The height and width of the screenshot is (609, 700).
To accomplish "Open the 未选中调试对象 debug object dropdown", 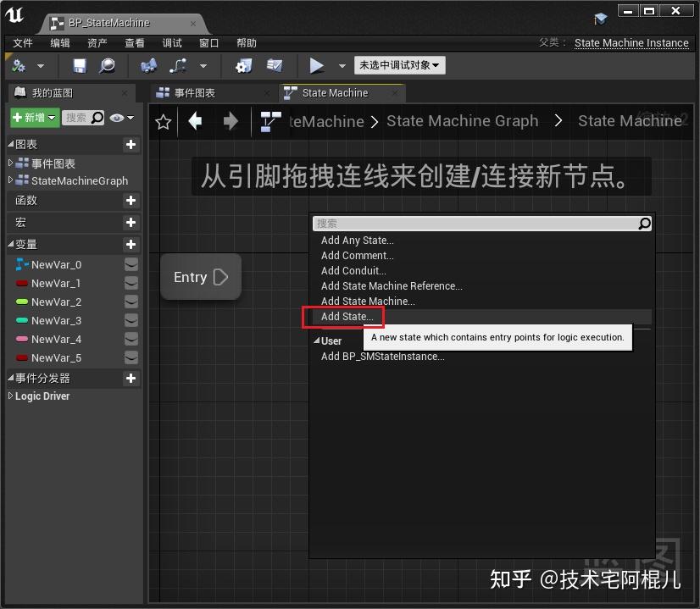I will pyautogui.click(x=400, y=65).
